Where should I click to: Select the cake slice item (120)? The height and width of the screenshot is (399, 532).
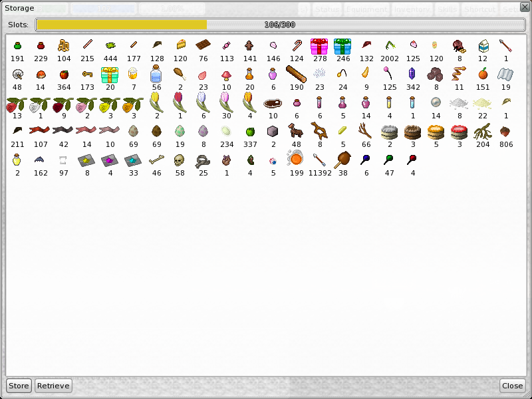181,45
